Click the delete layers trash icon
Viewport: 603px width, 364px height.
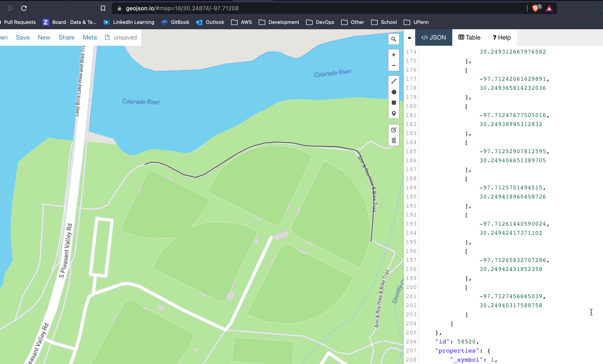[394, 140]
